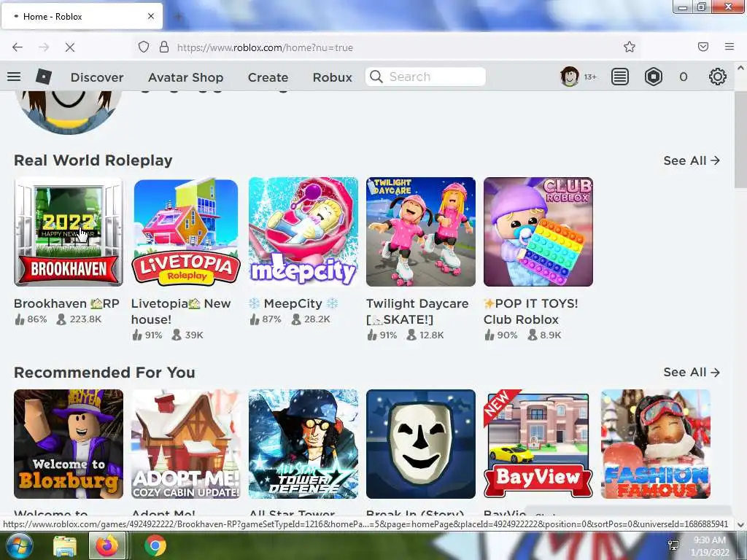Bookmark this page with the star icon
The image size is (747, 560).
pos(630,47)
